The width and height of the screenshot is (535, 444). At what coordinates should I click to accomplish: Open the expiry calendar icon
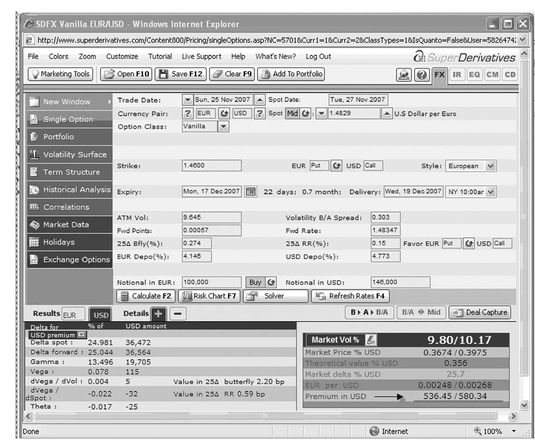251,191
